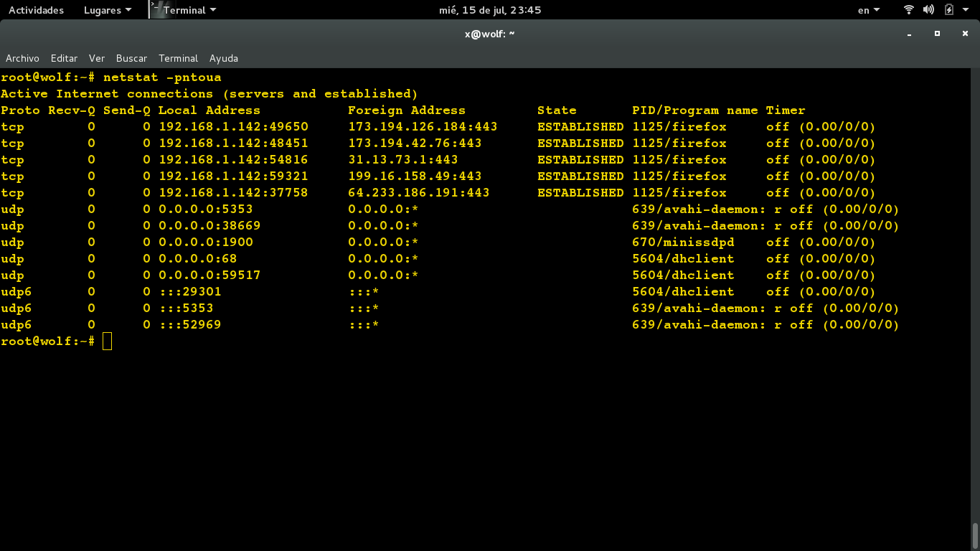Viewport: 980px width, 551px height.
Task: Open the Archivo menu
Action: click(x=22, y=58)
